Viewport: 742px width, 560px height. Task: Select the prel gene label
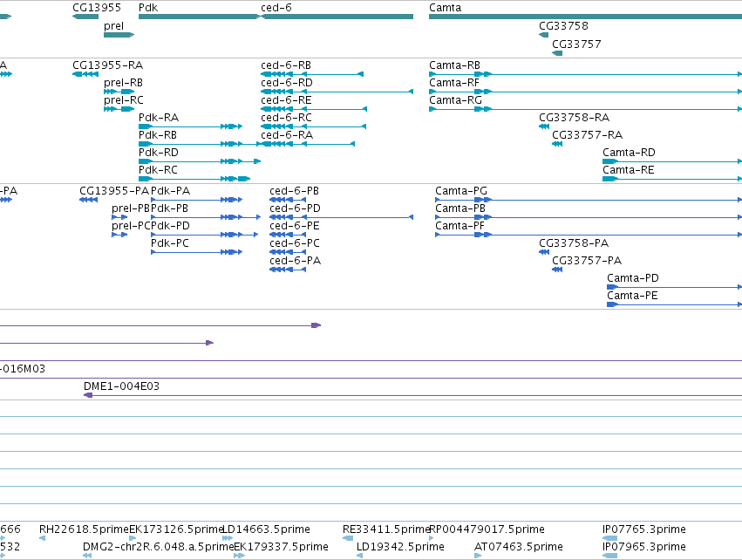coord(113,26)
